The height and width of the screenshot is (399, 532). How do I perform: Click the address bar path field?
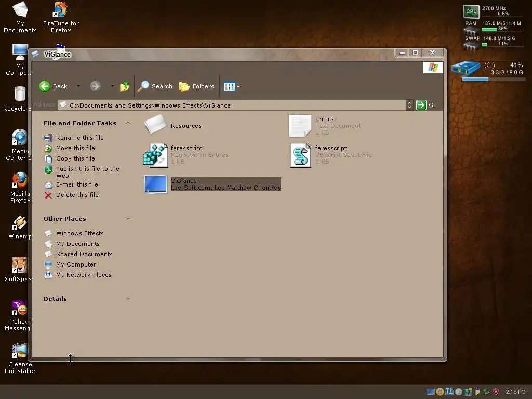coord(232,105)
